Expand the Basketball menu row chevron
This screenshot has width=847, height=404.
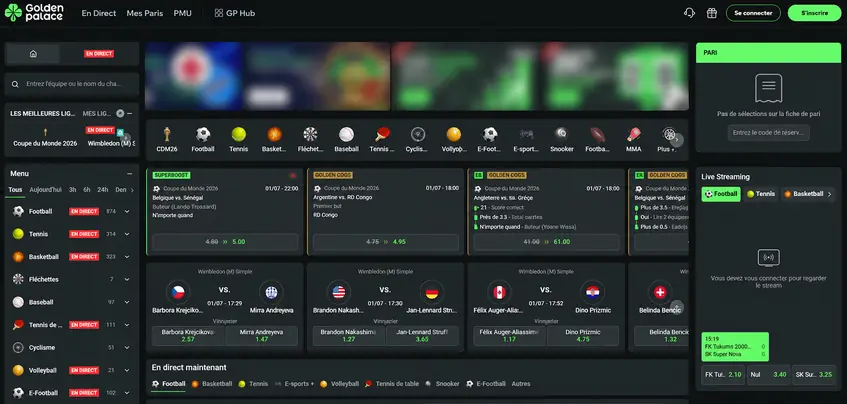click(127, 257)
